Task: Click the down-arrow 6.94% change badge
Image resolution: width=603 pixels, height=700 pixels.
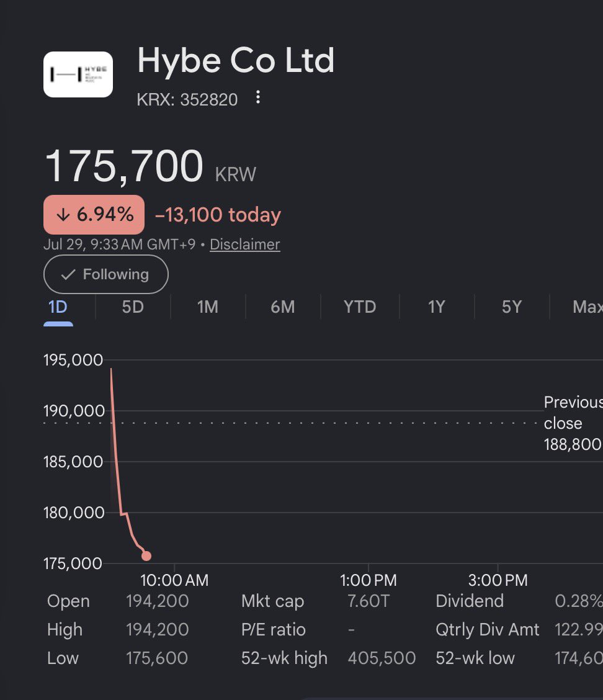Action: [94, 215]
